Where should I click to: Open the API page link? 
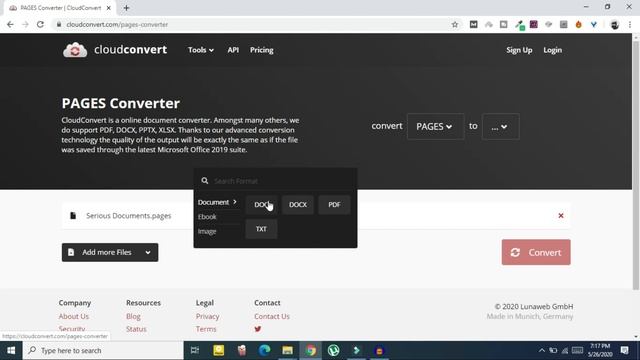tap(233, 50)
